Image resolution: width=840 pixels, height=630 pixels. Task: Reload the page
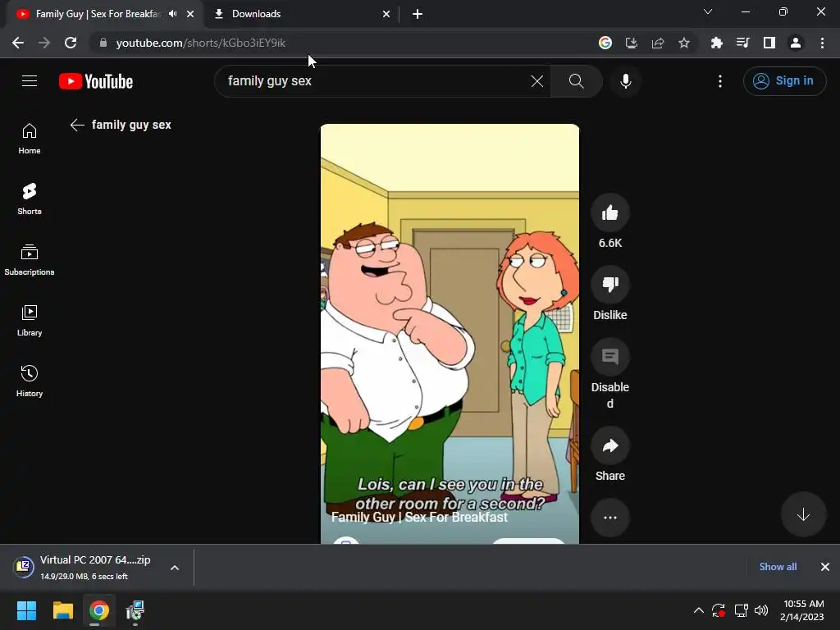point(71,43)
